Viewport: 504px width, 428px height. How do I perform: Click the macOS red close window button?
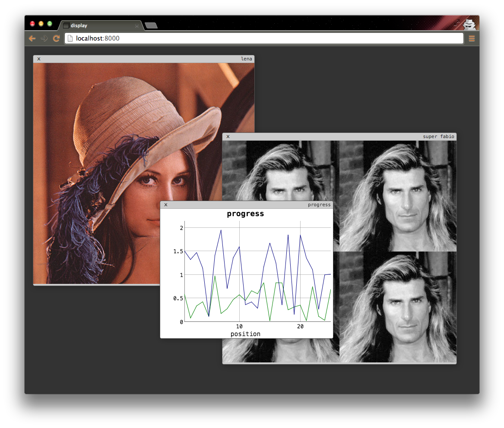pyautogui.click(x=32, y=23)
